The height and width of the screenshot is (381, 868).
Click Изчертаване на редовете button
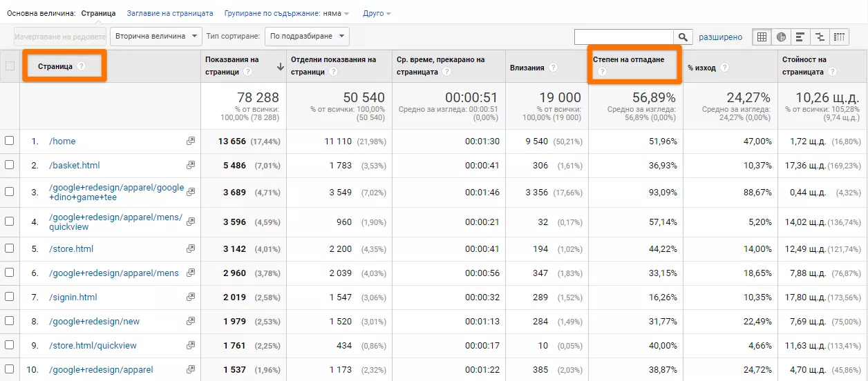(60, 36)
